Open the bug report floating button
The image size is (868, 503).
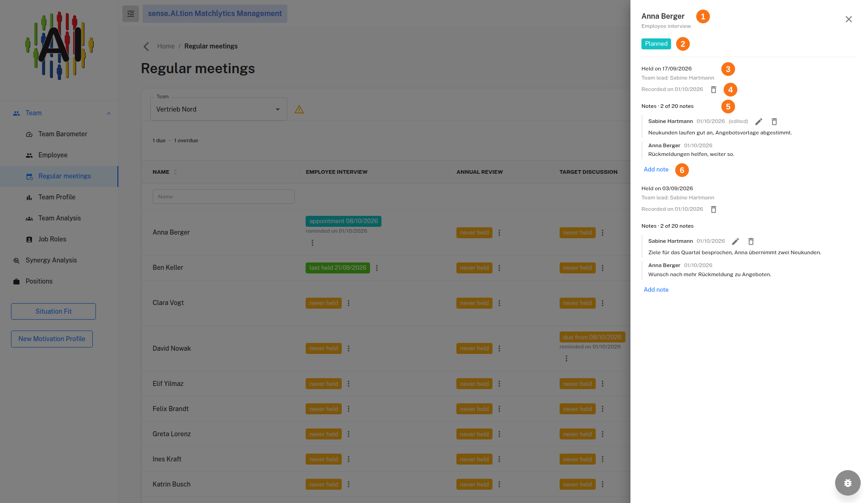(847, 483)
